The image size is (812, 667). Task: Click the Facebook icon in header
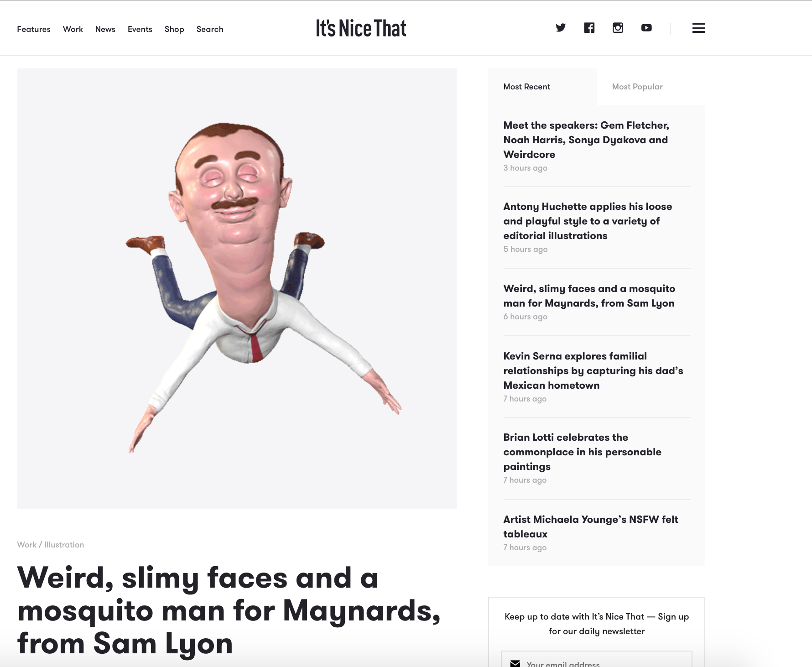[x=589, y=28]
